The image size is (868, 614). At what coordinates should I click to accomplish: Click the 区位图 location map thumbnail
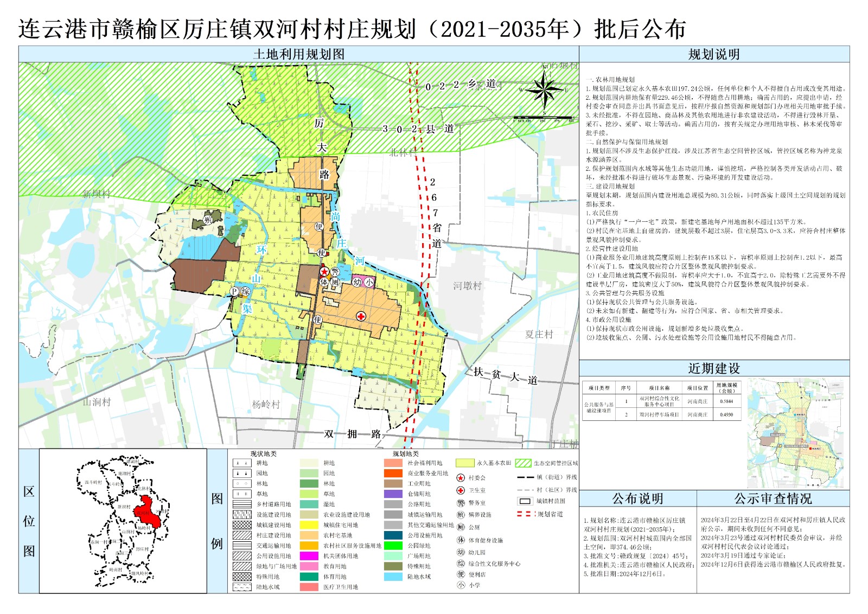pos(123,521)
